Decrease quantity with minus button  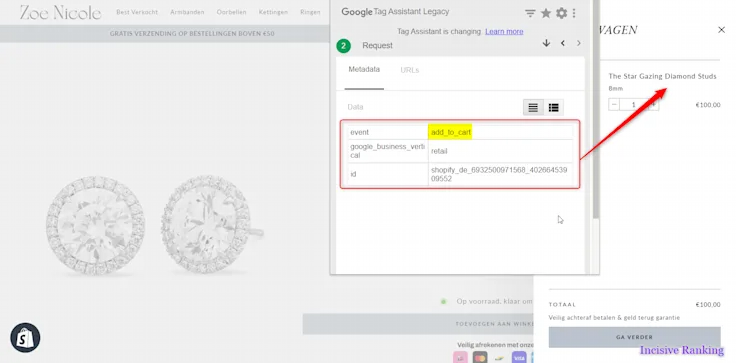click(x=614, y=104)
